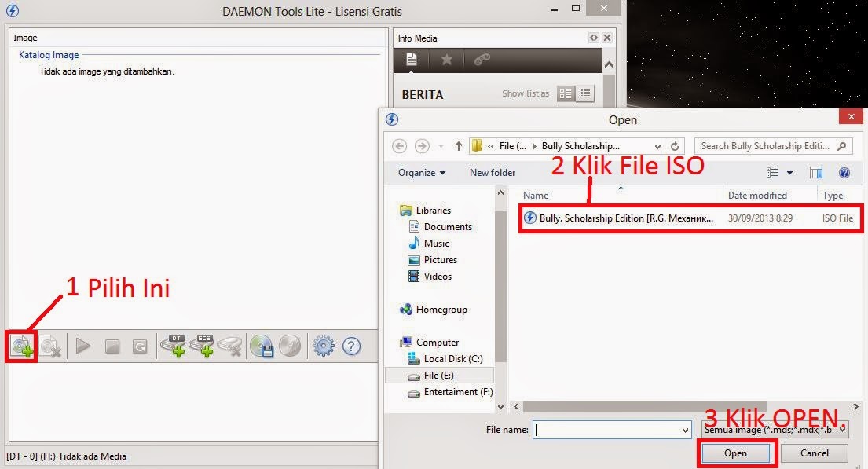Close the Info Media panel
The width and height of the screenshot is (868, 469).
click(x=606, y=38)
